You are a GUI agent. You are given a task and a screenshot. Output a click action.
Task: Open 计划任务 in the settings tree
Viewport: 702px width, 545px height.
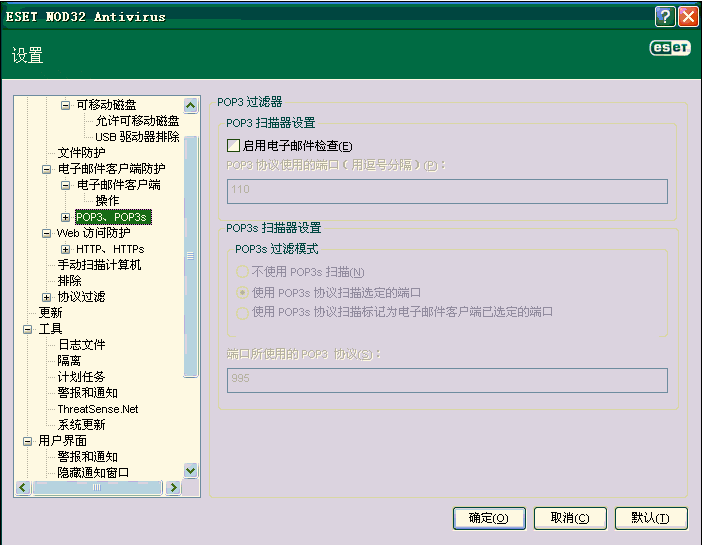(x=81, y=377)
